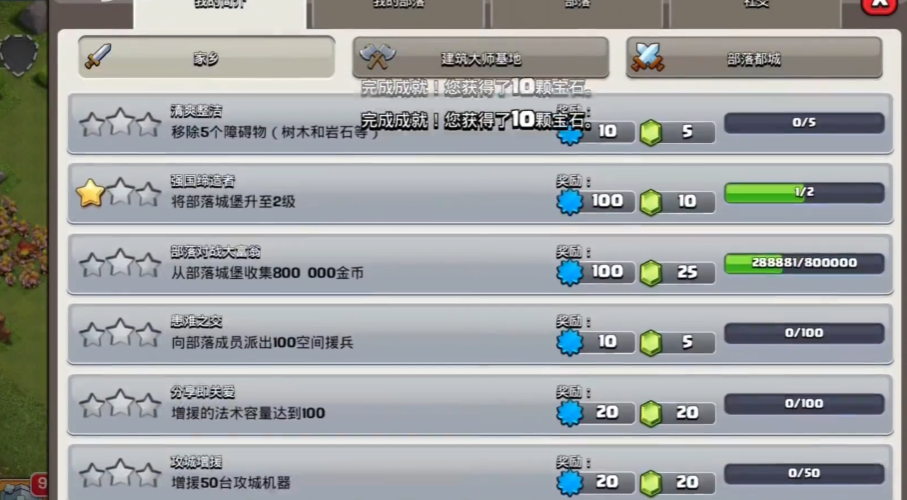The height and width of the screenshot is (500, 907).
Task: Click the gold star on 强国缔造者 achievement
Action: click(90, 193)
